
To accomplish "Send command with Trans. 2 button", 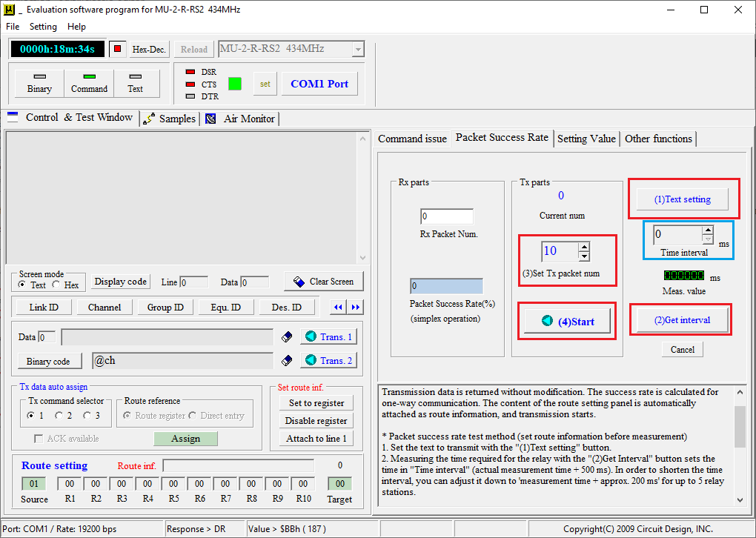I will pyautogui.click(x=329, y=361).
